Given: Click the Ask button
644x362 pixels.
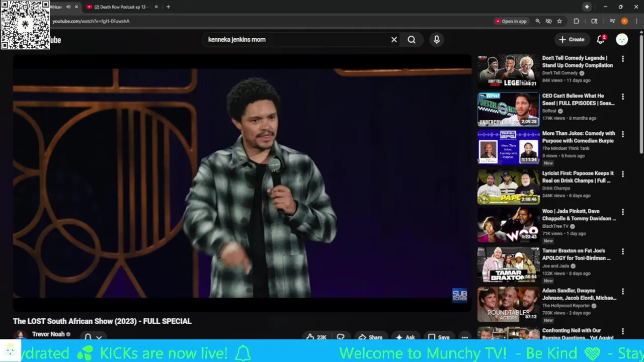Looking at the screenshot, I should click(406, 337).
